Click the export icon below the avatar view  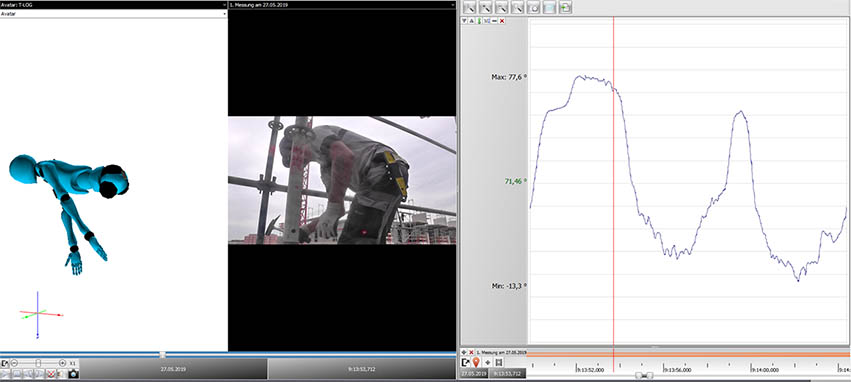[x=4, y=363]
